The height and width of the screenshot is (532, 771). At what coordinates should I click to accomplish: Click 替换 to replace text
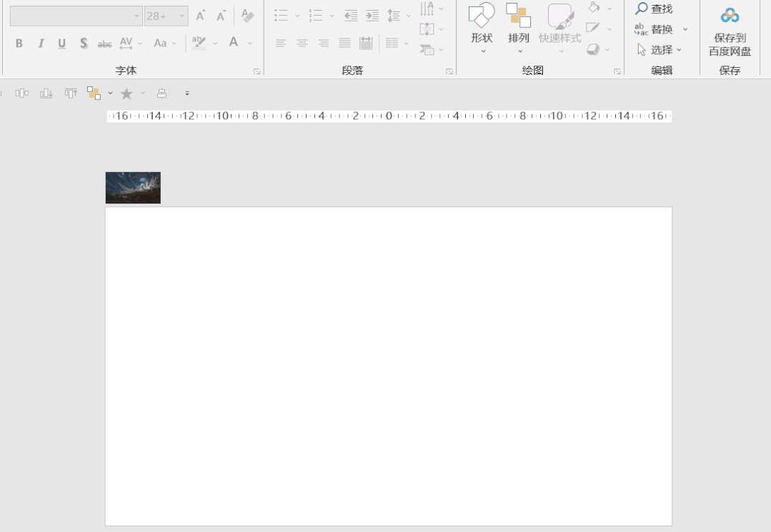click(x=654, y=29)
